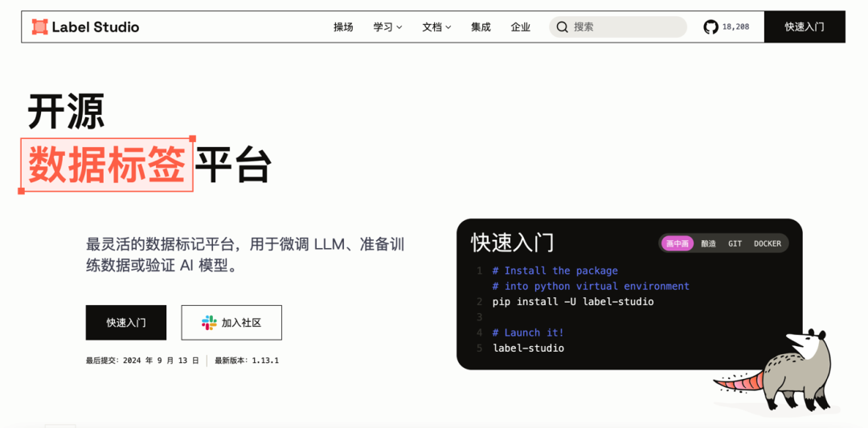Click the '# into python virtual environment' comment

591,287
